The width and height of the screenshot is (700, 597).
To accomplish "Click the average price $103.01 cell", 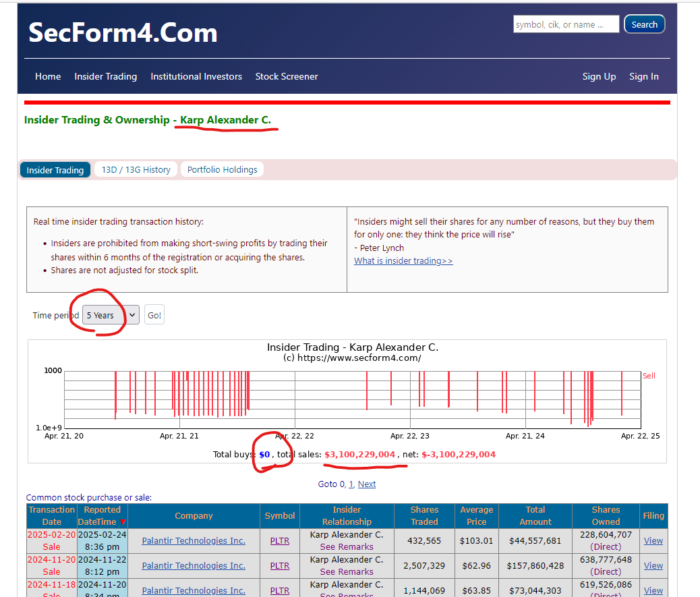I will 476,541.
